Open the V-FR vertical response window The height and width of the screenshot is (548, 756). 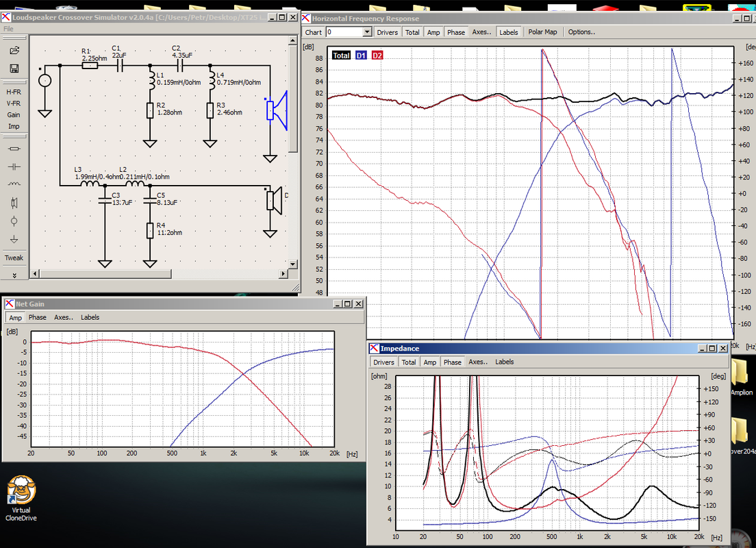pos(14,103)
